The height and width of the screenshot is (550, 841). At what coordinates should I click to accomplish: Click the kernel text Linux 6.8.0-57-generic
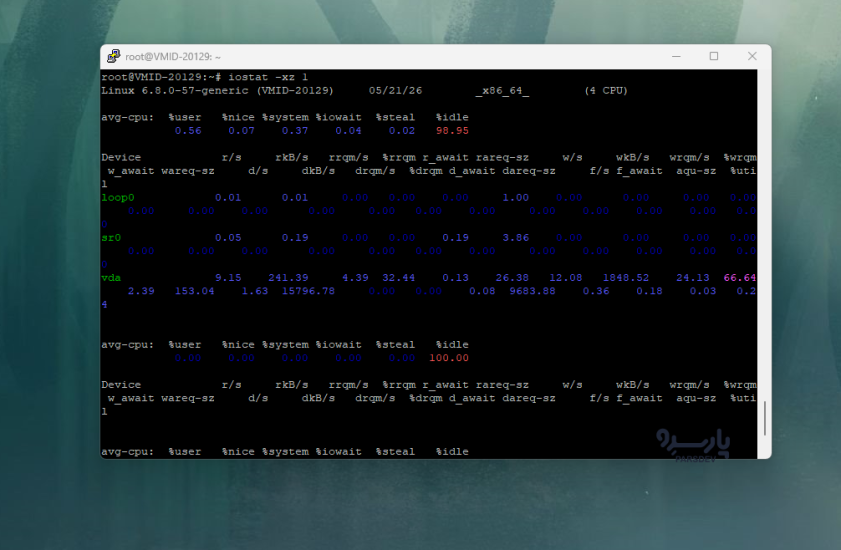point(175,91)
